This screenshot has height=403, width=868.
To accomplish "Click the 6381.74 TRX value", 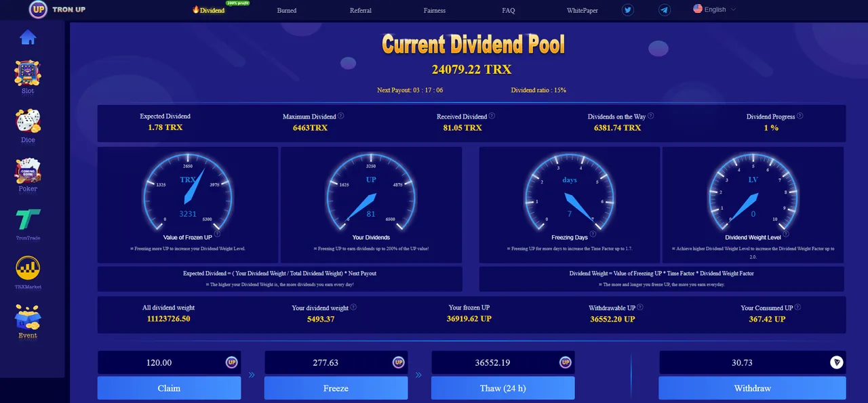I will [617, 127].
